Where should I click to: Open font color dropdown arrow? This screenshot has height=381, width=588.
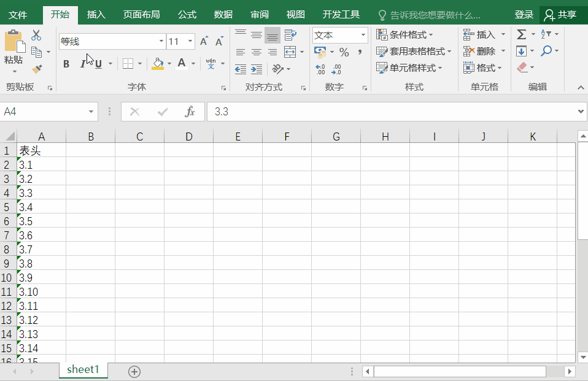193,64
